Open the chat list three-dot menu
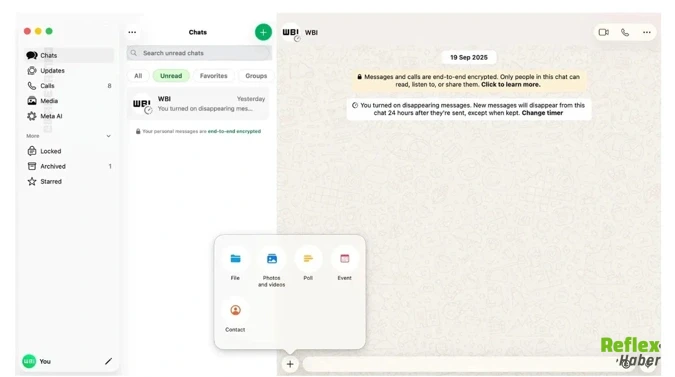The image size is (675, 377). click(x=132, y=32)
